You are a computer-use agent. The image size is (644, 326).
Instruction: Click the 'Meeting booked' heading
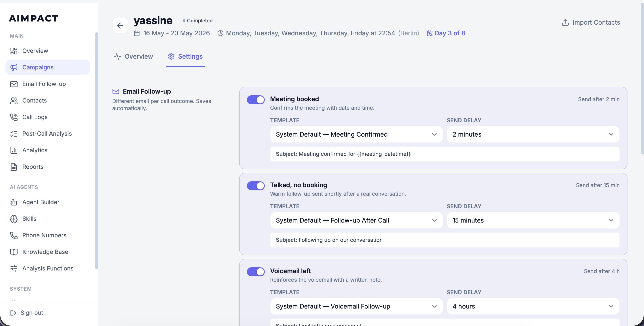294,99
